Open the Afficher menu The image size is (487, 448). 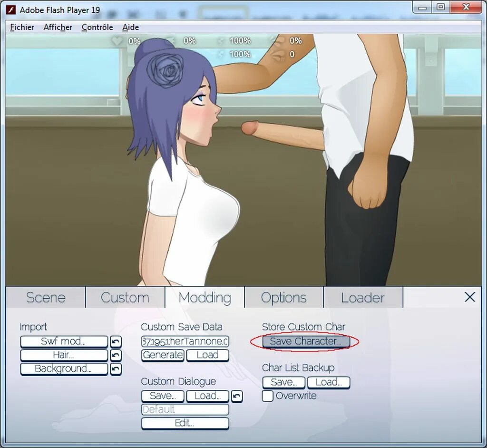pyautogui.click(x=58, y=27)
